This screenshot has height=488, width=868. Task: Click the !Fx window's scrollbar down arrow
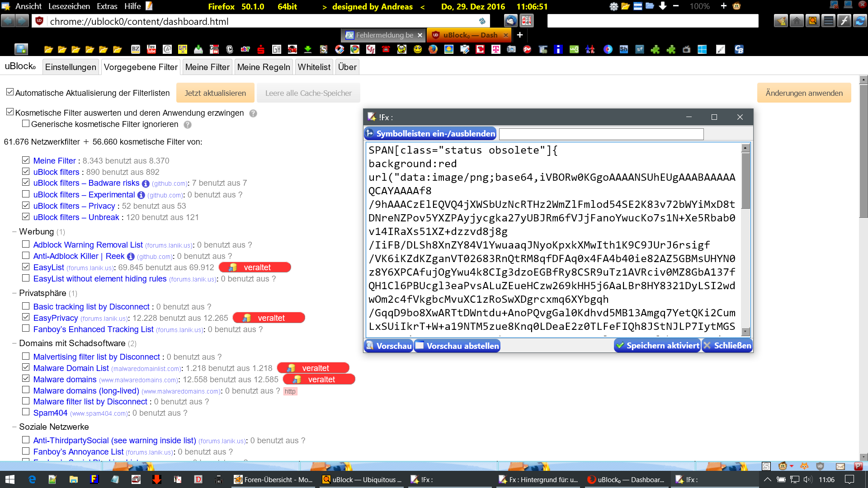745,332
